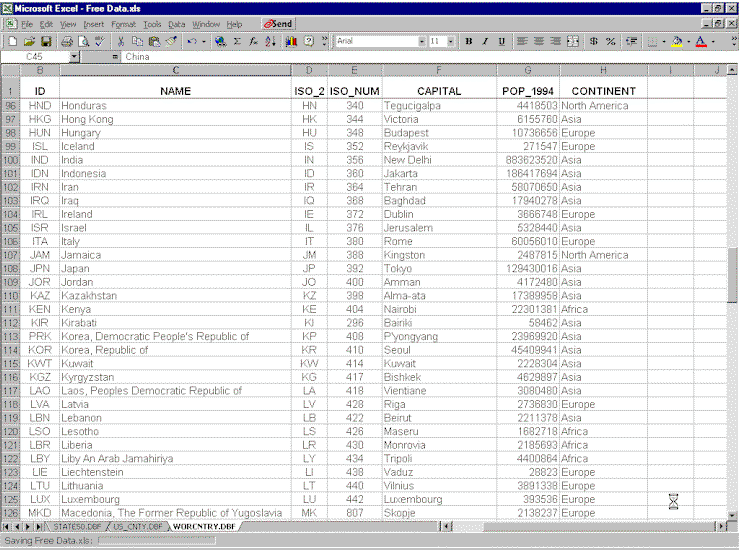Click the Percent Style icon

611,42
